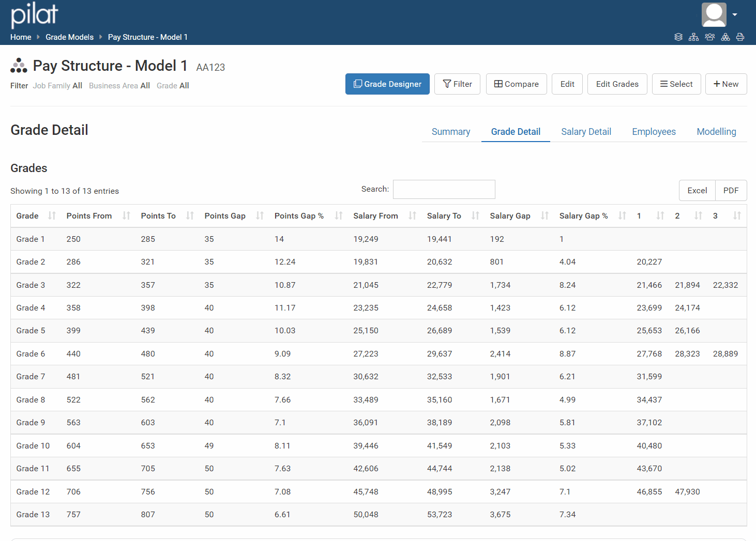
Task: Click Salary Gap % value 8.87
Action: [567, 354]
